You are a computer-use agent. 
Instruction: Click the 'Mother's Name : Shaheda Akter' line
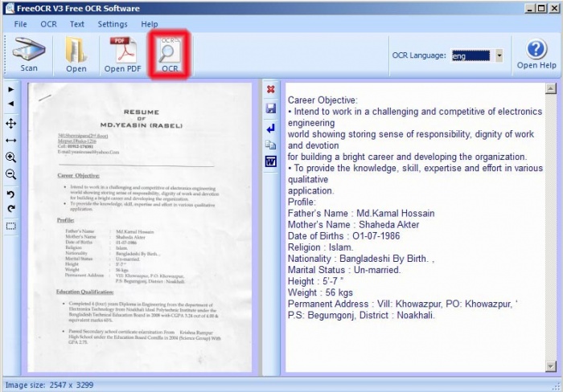click(353, 224)
